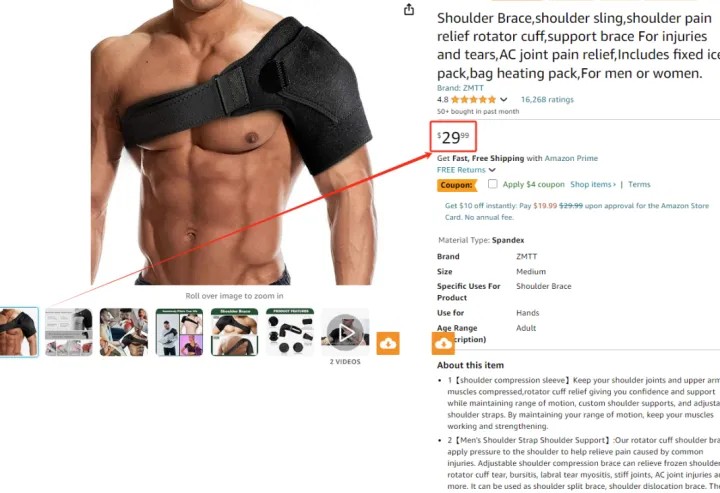Open the Shop items link
This screenshot has height=493, width=720.
point(593,185)
